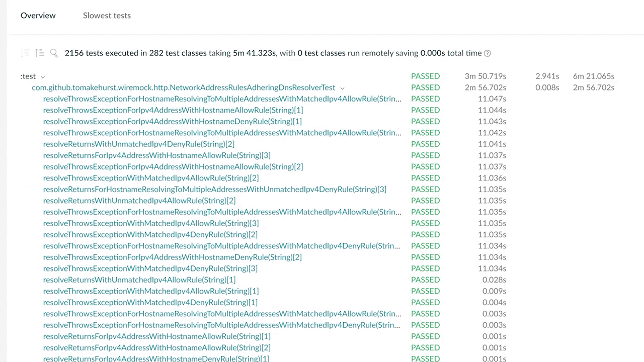Open resolveThrowsExceptionWithMatchedIpv4DenyRule(String)[1] test
This screenshot has height=362, width=644.
[150, 302]
